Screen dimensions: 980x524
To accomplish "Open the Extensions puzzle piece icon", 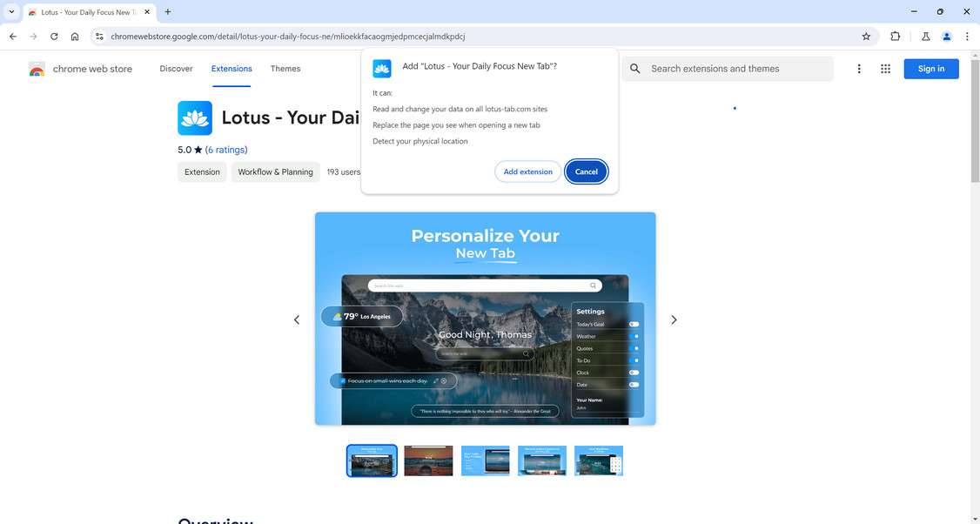I will pos(895,37).
